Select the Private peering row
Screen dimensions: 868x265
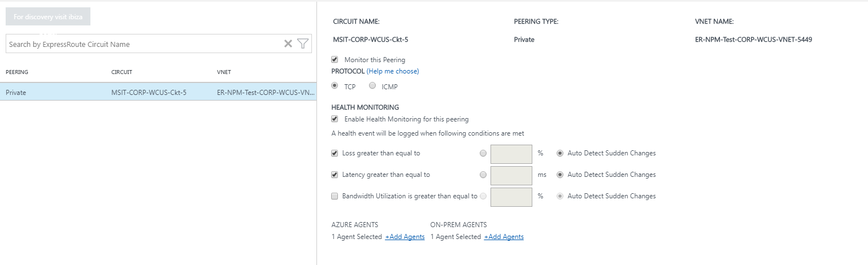pyautogui.click(x=158, y=92)
